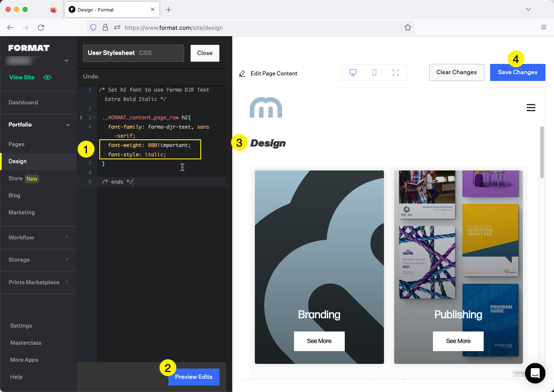Open More Apps in the sidebar
The image size is (554, 392).
point(24,360)
